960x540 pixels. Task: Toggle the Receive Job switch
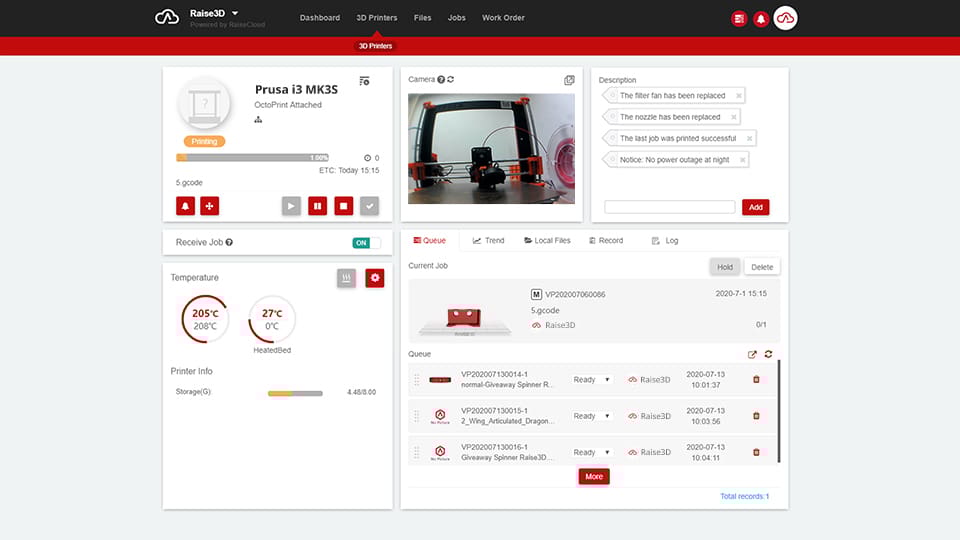(x=366, y=243)
